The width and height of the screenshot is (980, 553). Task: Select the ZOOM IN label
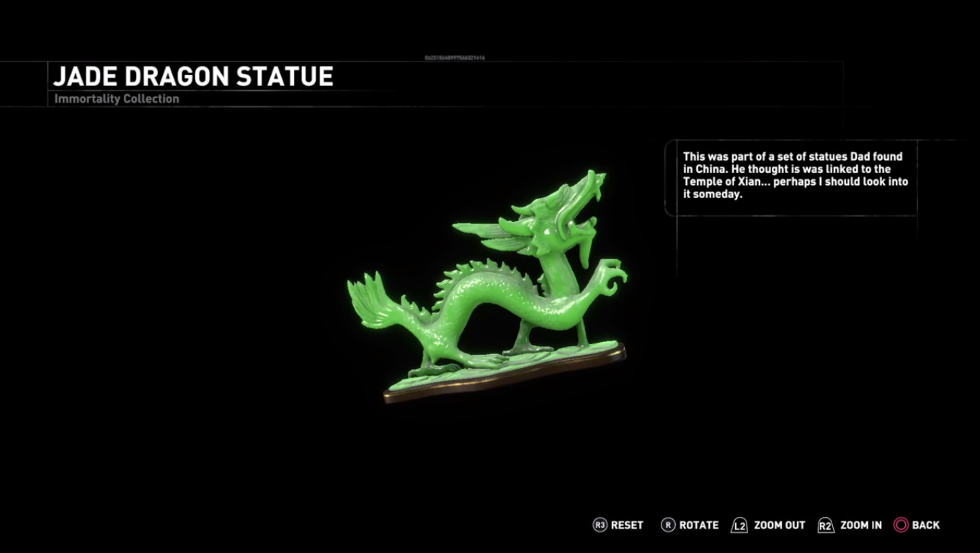tap(861, 525)
